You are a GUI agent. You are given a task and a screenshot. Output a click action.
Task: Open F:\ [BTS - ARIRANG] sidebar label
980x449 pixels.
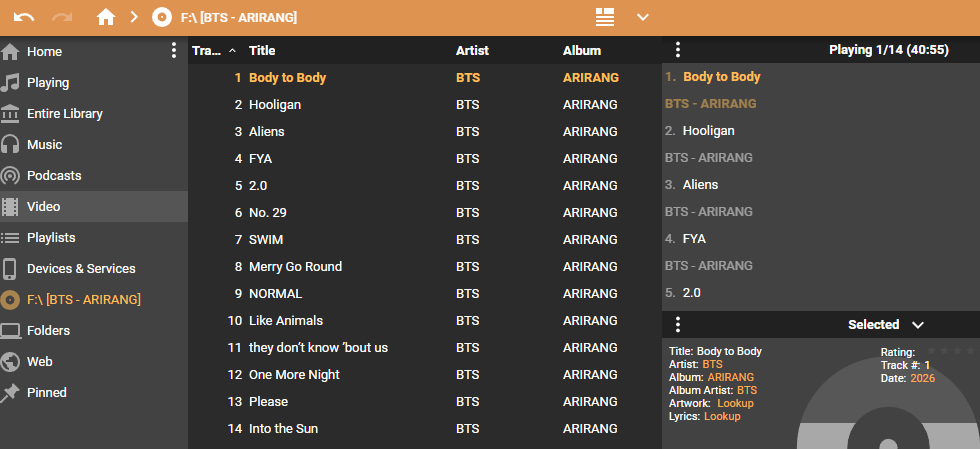tap(84, 300)
